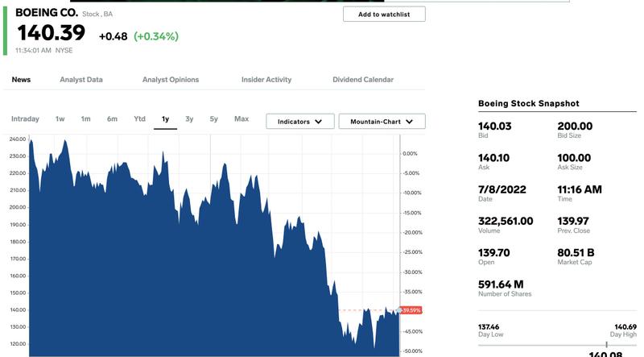644x357 pixels.
Task: Click the 11:34:01 AM timestamp
Action: [33, 50]
